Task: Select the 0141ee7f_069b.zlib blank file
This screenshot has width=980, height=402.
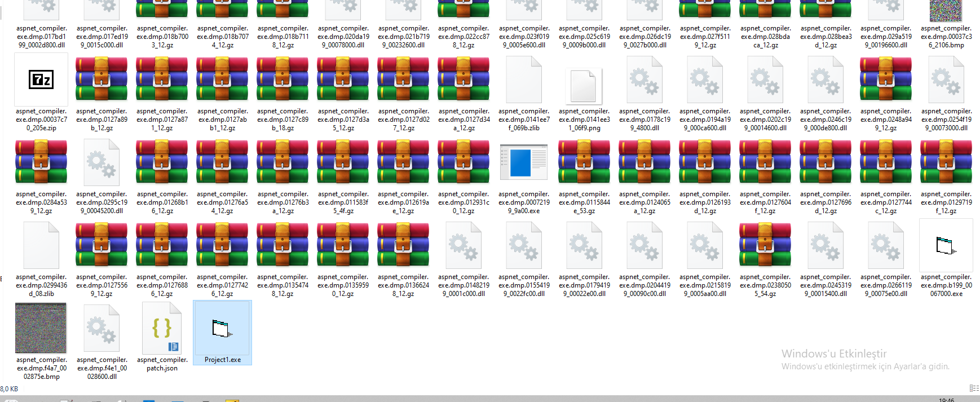Action: pos(524,80)
